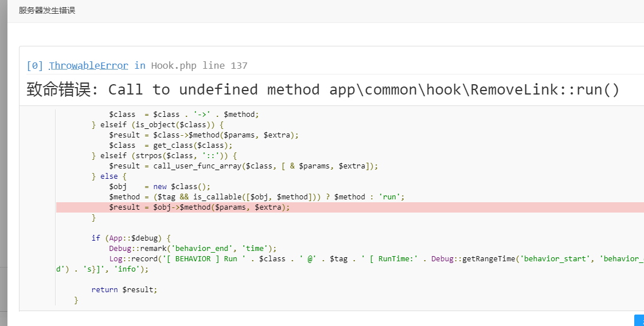644x326 pixels.
Task: Click the $class . '->' . $method line
Action: [184, 115]
